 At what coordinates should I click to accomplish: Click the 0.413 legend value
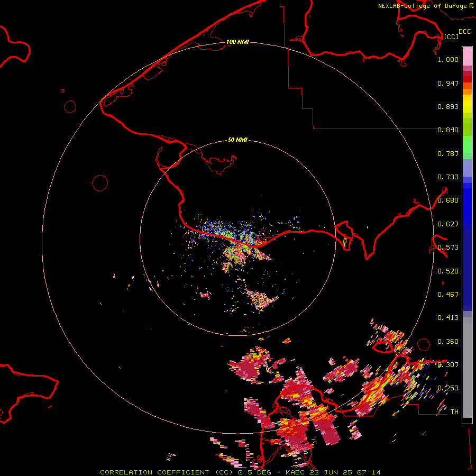coord(448,318)
